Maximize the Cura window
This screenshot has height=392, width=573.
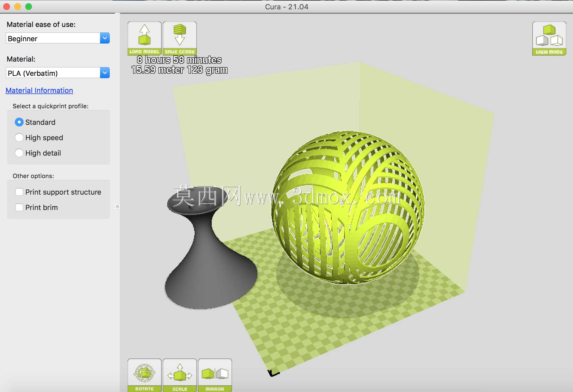coord(29,7)
